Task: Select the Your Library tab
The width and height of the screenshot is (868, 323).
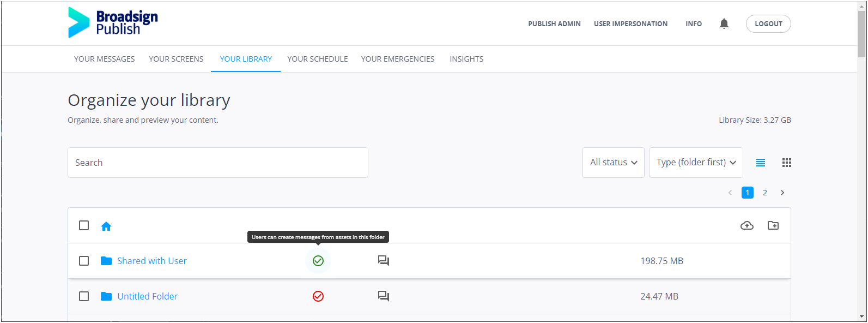Action: pyautogui.click(x=246, y=59)
